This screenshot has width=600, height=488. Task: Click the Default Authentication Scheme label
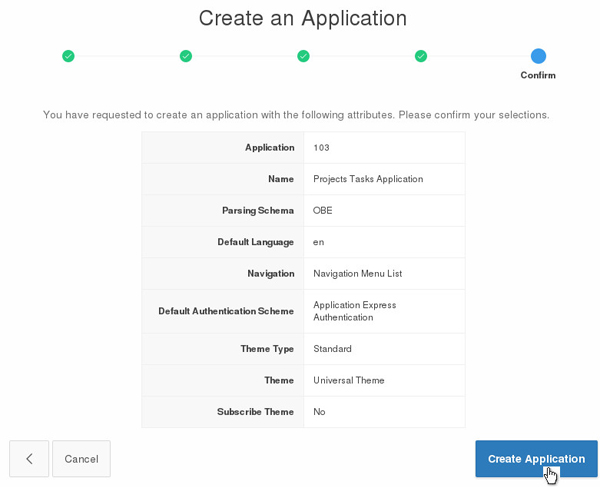[x=226, y=311]
